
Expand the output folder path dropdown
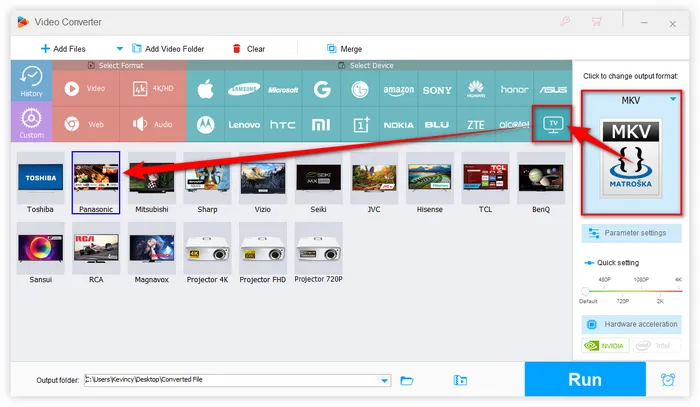pyautogui.click(x=384, y=380)
